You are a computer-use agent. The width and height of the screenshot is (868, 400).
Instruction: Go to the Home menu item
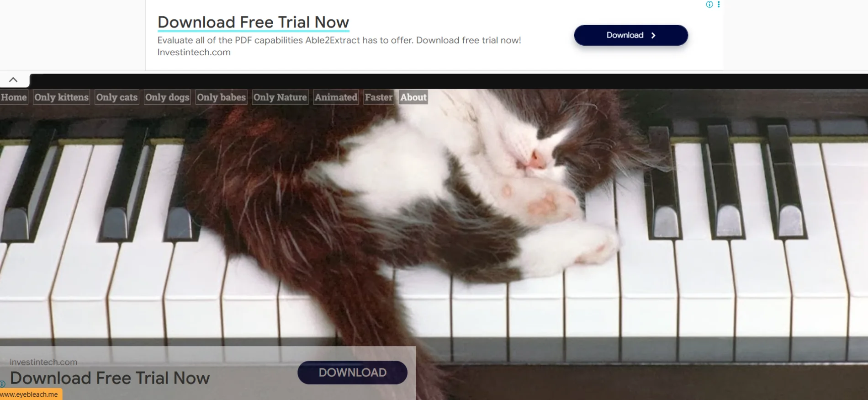(x=14, y=97)
